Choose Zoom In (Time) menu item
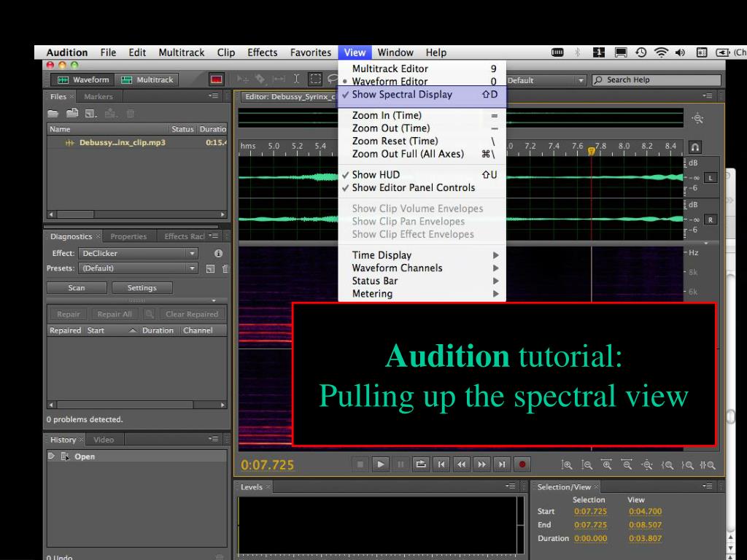The image size is (747, 560). click(x=422, y=115)
